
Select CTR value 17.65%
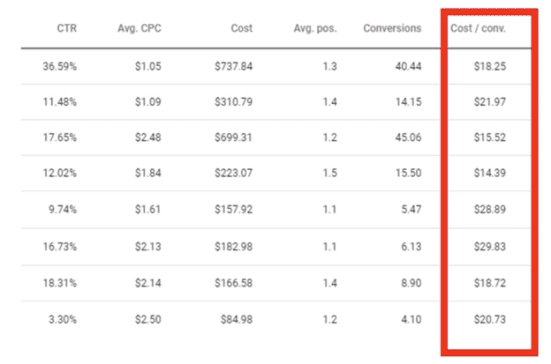(x=59, y=137)
